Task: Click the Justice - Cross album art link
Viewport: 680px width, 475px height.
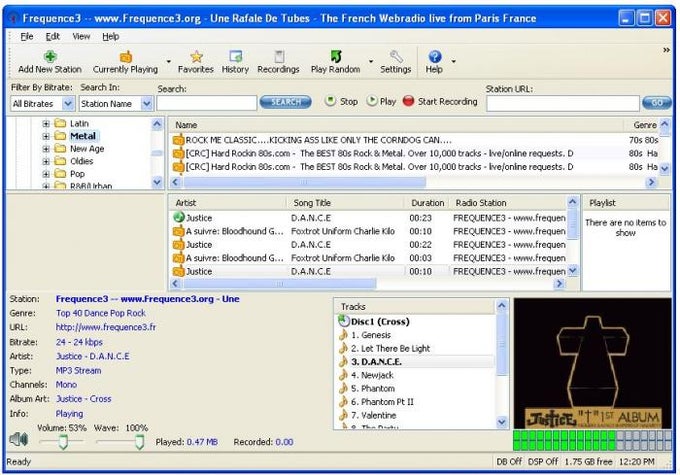Action: [x=83, y=399]
